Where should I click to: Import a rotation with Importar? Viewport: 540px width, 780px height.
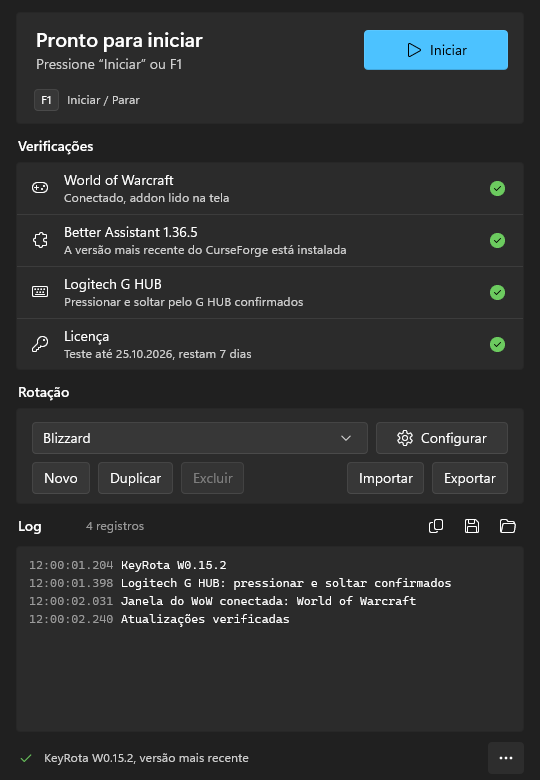(385, 478)
